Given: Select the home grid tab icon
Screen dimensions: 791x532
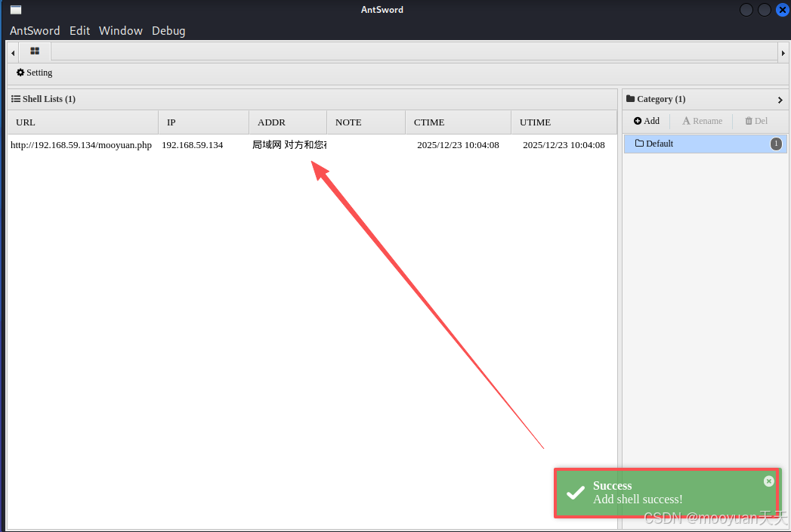Looking at the screenshot, I should pyautogui.click(x=35, y=51).
